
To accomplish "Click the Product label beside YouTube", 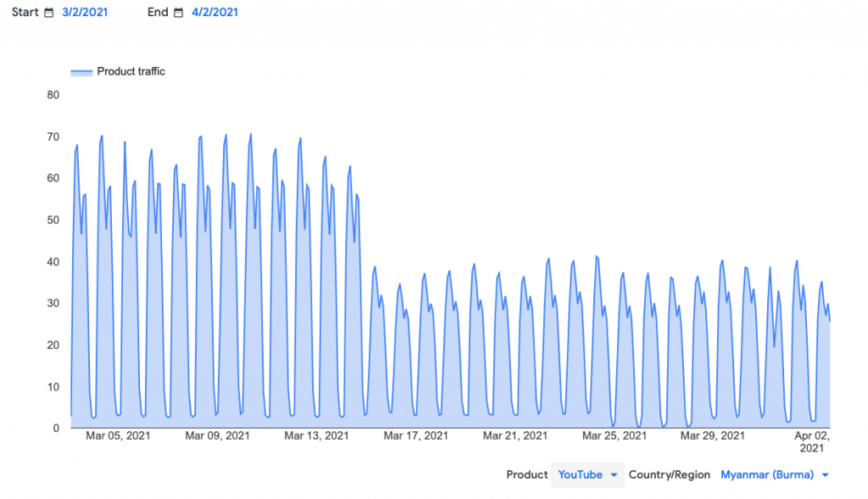I will (x=527, y=474).
